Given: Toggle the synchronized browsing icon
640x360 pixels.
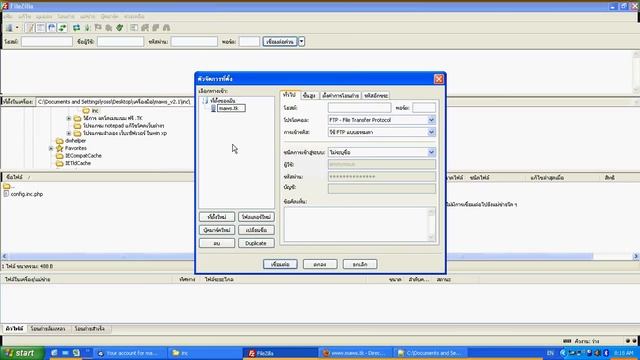Looking at the screenshot, I should tap(156, 28).
